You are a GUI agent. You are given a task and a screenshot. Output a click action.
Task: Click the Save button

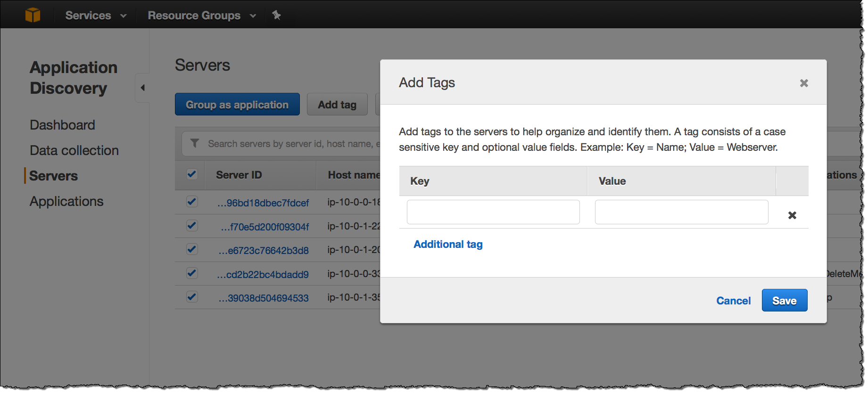784,301
